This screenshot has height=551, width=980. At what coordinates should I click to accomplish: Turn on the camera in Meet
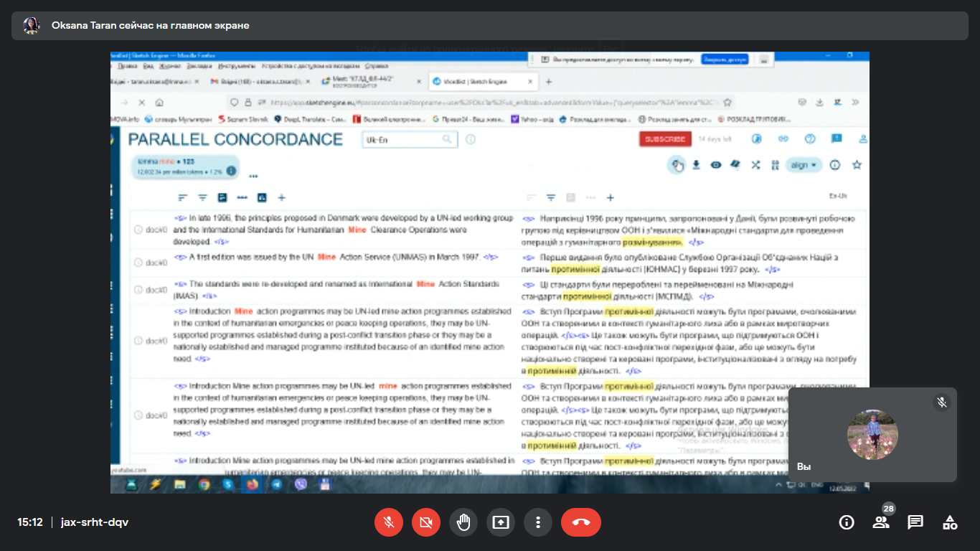[426, 522]
